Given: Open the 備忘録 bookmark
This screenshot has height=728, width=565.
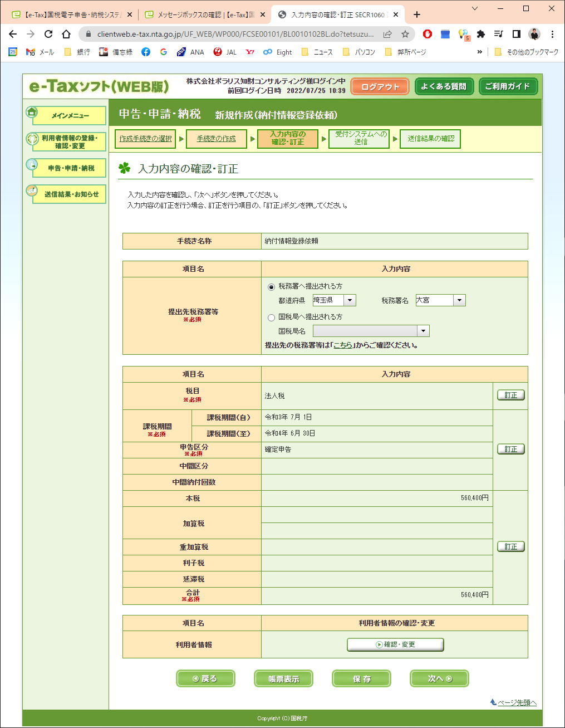Looking at the screenshot, I should pos(116,52).
